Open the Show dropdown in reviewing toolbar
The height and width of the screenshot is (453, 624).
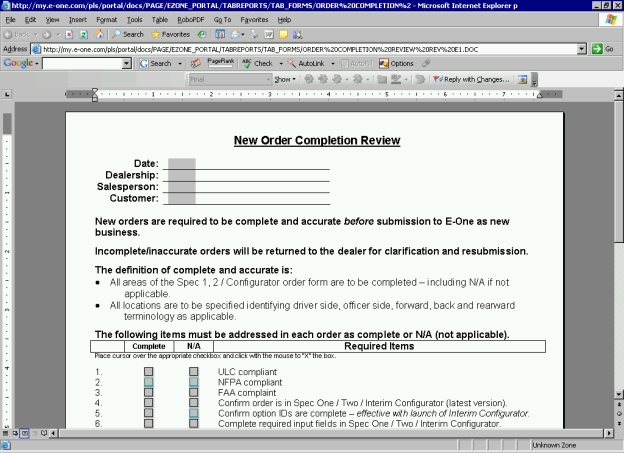tap(285, 80)
